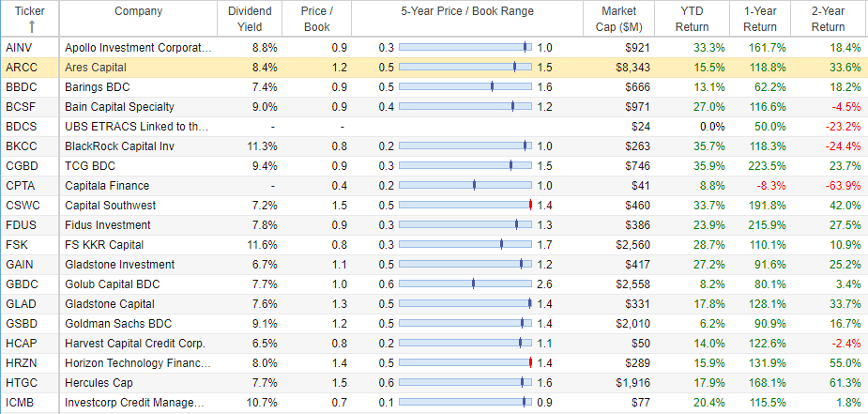The width and height of the screenshot is (868, 414).
Task: Click the Ticker sort arrow icon
Action: coord(32,26)
